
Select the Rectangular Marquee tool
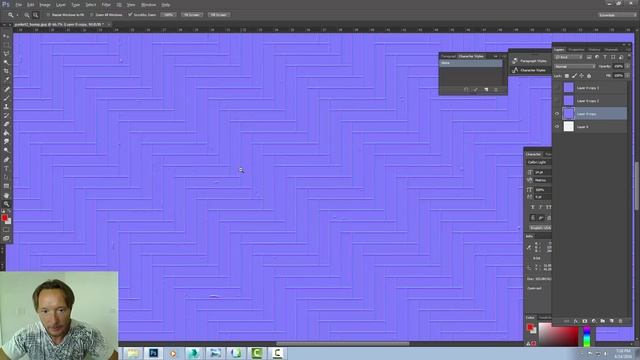click(x=6, y=45)
